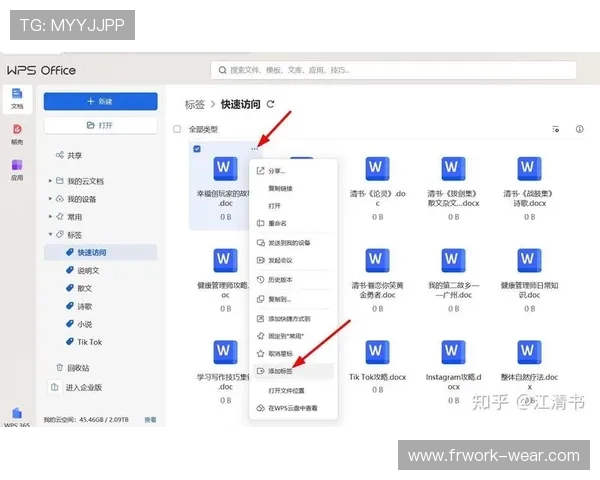Select the Tik Tok tag
This screenshot has height=480, width=600.
(x=84, y=342)
